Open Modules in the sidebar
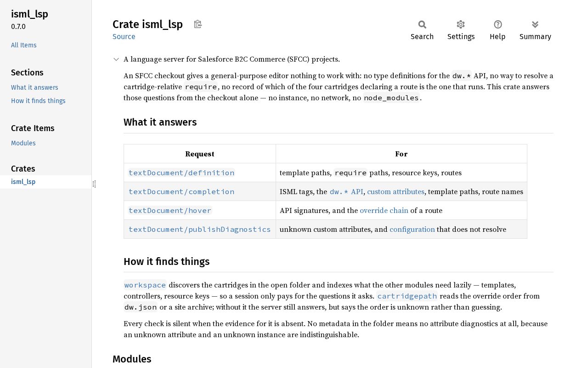This screenshot has height=368, width=588. pos(23,143)
